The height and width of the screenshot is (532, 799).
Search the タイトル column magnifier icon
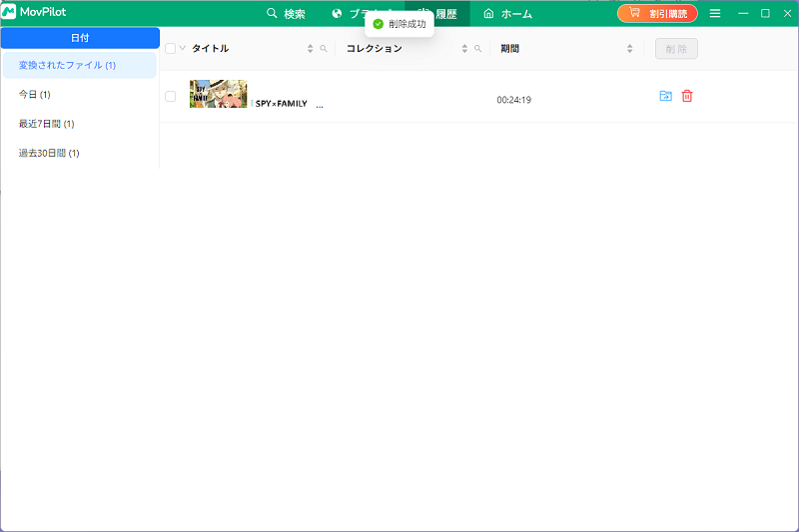coord(324,48)
